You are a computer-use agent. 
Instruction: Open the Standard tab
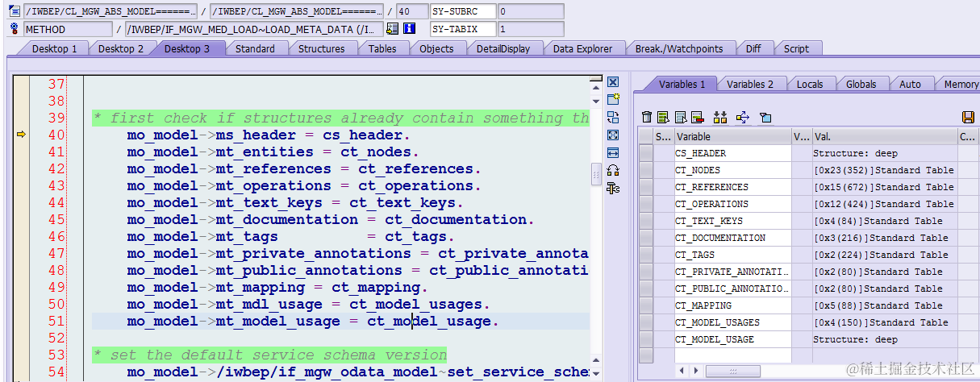[255, 48]
